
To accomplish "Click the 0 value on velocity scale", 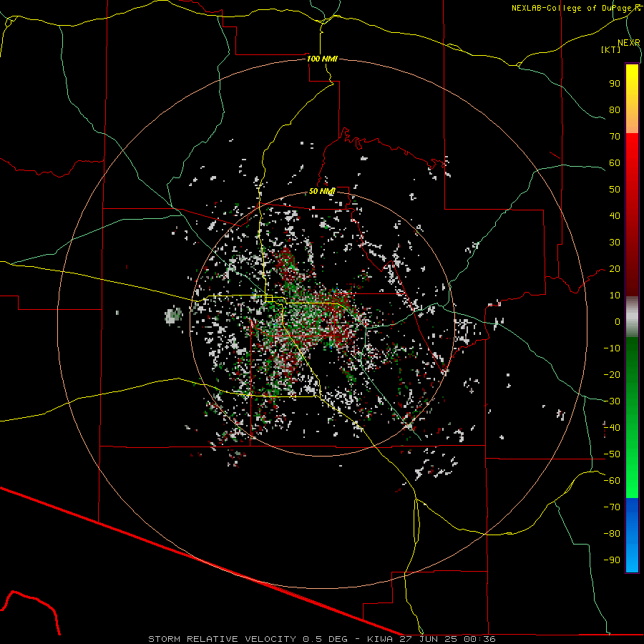I will [618, 321].
